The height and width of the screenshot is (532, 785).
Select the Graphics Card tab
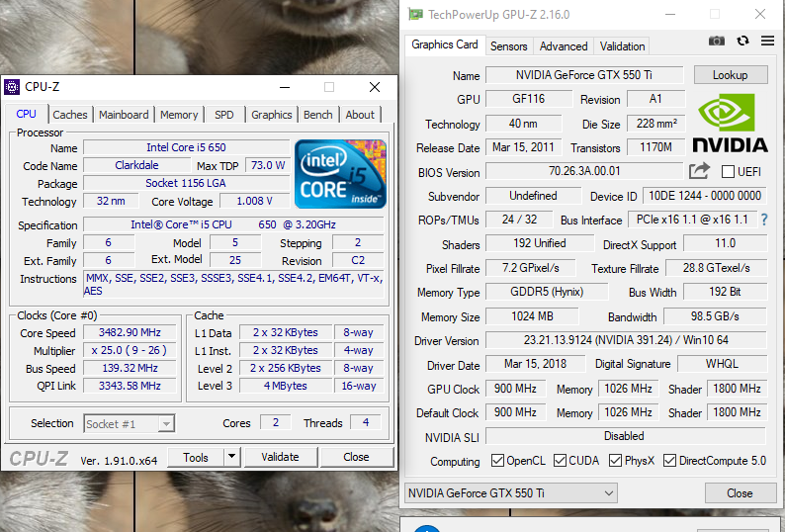click(445, 44)
